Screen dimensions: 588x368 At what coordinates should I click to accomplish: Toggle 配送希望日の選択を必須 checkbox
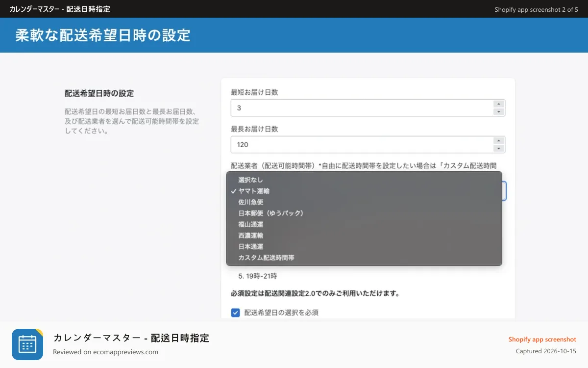[236, 313]
